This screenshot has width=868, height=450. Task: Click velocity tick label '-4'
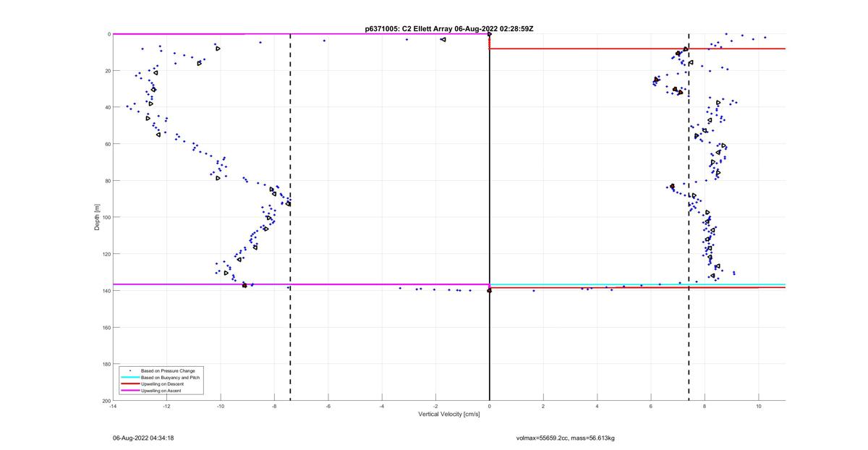pos(382,406)
